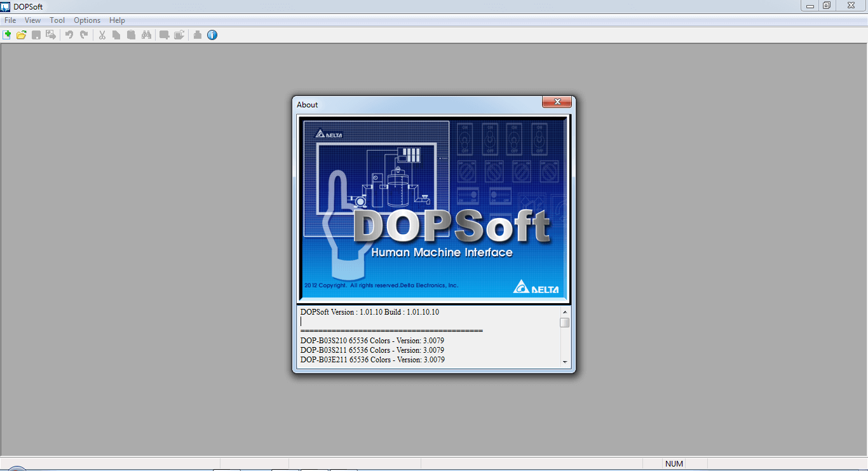Open the File menu
Image resolution: width=868 pixels, height=471 pixels.
[x=10, y=20]
